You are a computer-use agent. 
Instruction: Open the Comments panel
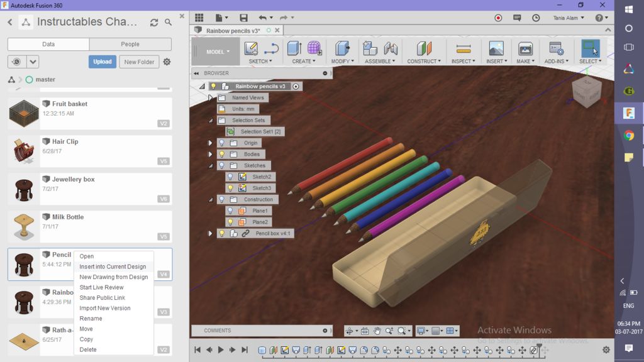[217, 330]
